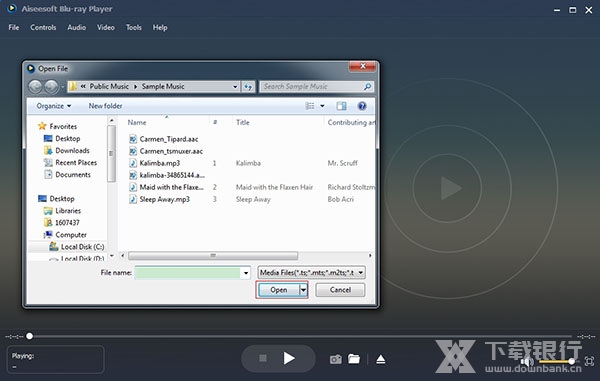Close the Open File dialog
This screenshot has width=600, height=381.
(362, 67)
